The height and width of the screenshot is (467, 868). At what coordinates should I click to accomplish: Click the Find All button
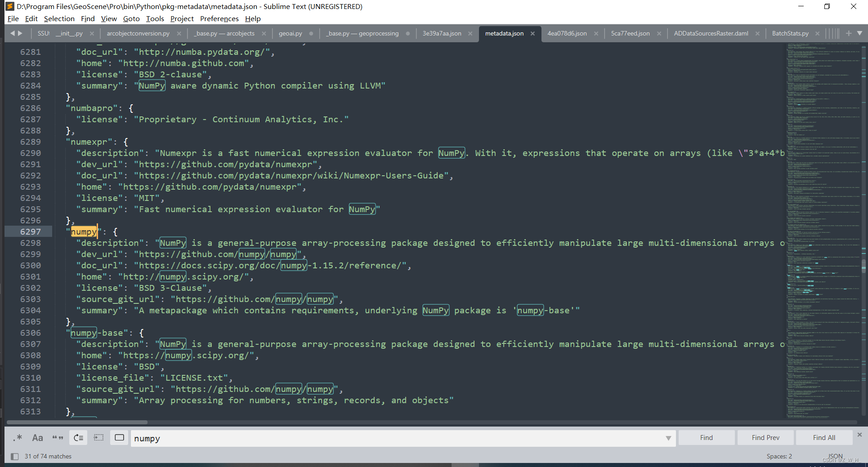click(823, 437)
